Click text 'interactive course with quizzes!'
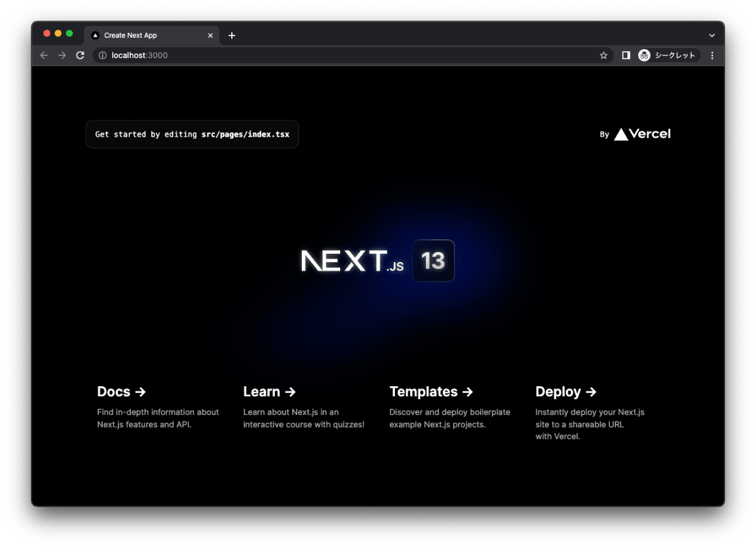Screen dimensions: 756x548 304,425
